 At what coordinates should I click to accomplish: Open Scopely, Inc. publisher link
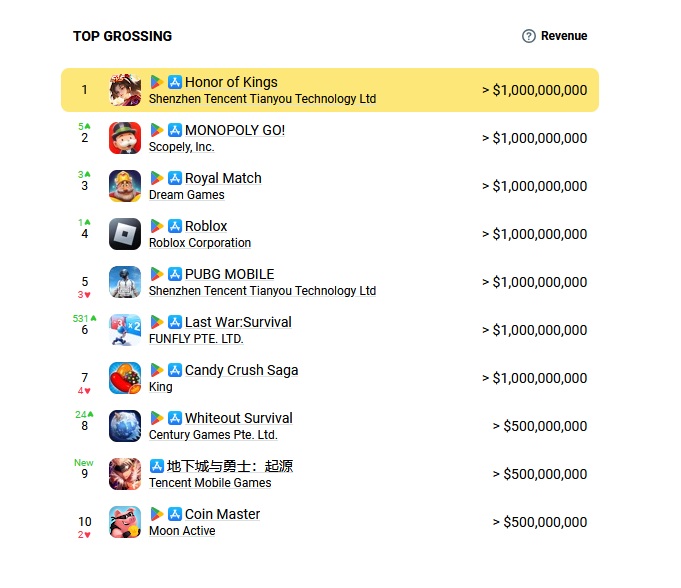(181, 147)
